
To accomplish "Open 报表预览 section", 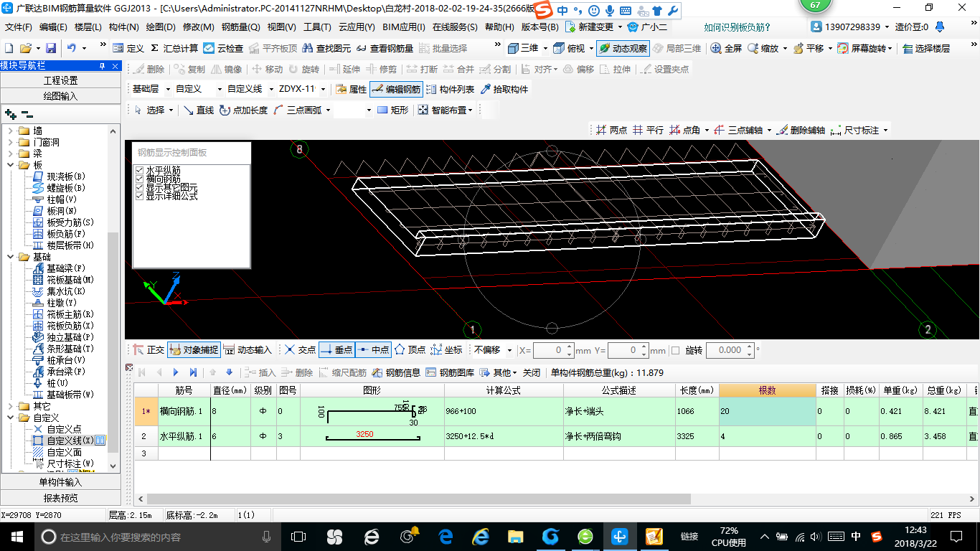I will [x=60, y=498].
